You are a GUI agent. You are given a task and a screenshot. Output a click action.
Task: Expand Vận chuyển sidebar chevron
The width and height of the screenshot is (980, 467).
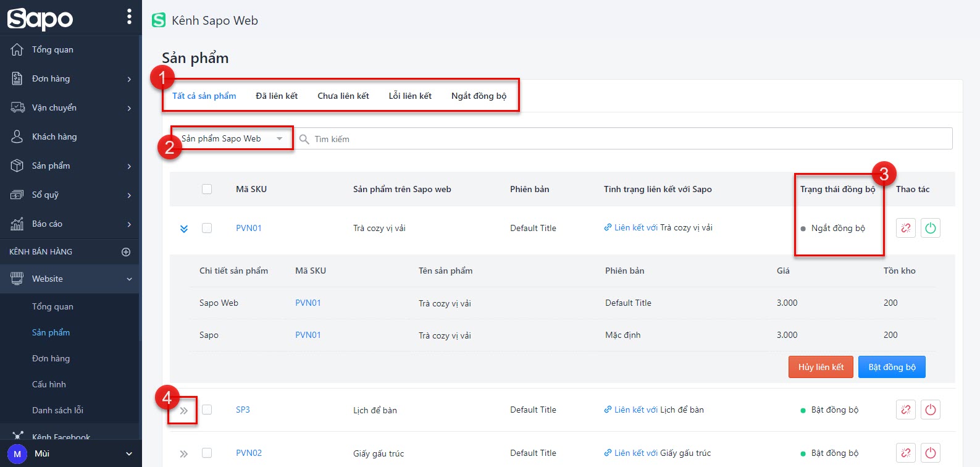pyautogui.click(x=129, y=108)
